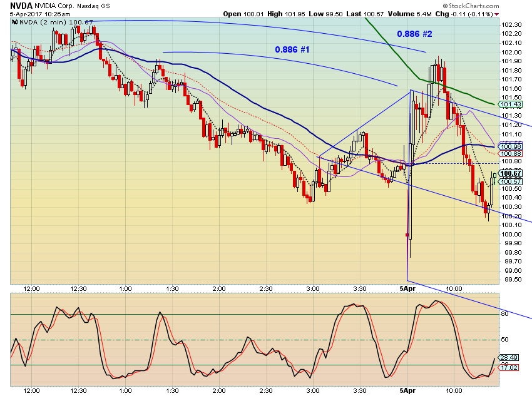
Task: Click the black 100.67 tag on price axis
Action: pos(511,173)
